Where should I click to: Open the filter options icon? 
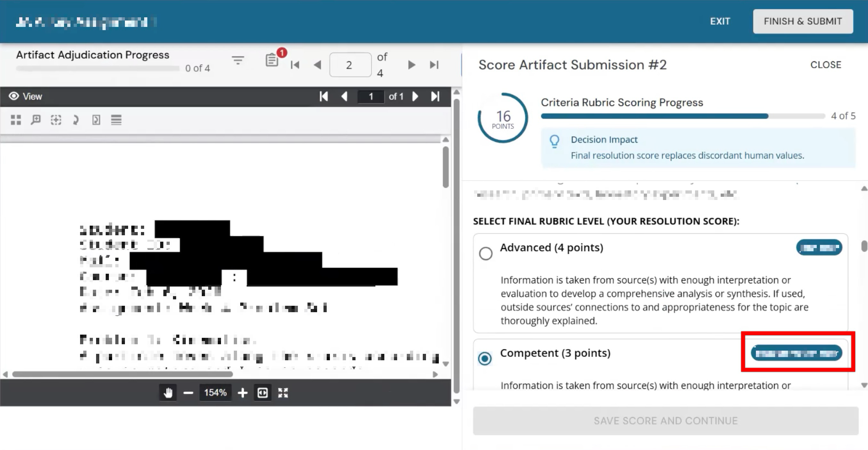[x=238, y=60]
